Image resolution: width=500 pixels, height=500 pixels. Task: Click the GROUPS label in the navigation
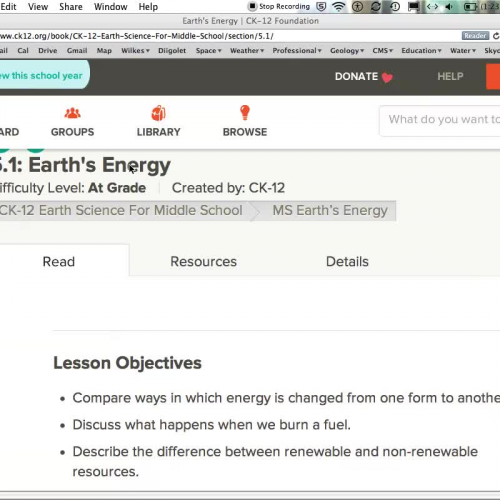pos(72,132)
